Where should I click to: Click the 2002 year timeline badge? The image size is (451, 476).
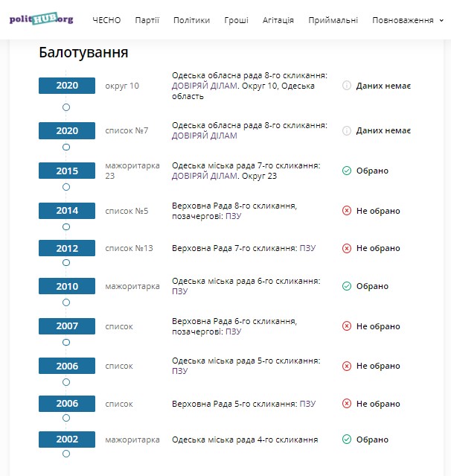click(x=67, y=439)
